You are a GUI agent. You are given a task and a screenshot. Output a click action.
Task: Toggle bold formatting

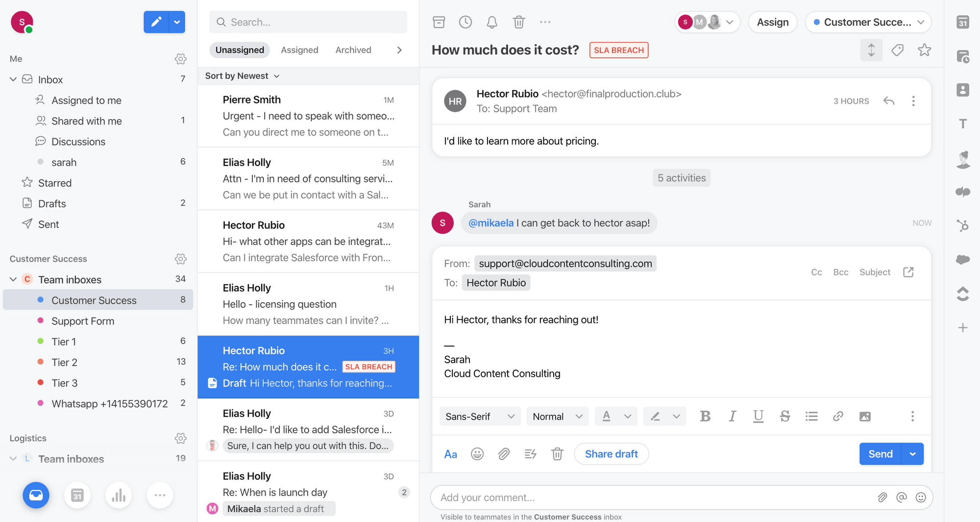(x=705, y=416)
